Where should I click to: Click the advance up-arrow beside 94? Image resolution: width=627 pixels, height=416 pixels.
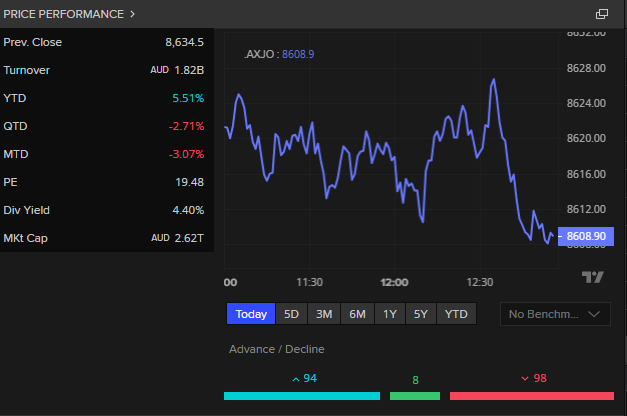click(x=295, y=379)
